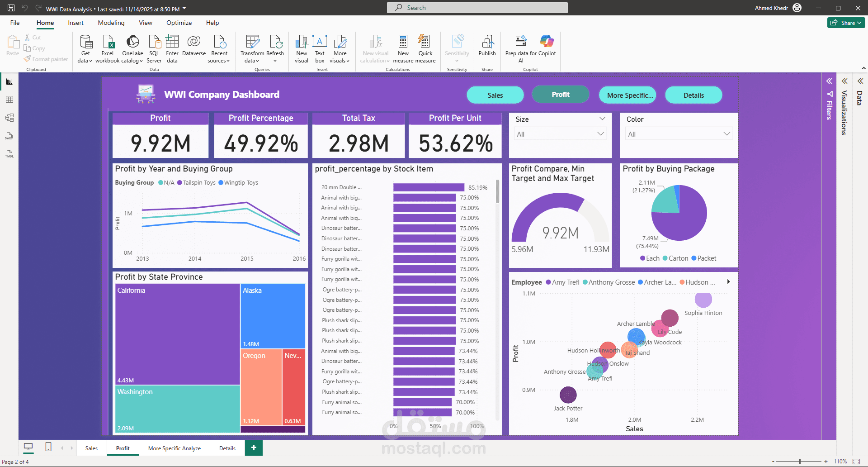The width and height of the screenshot is (868, 467).
Task: Click the Details navigation button
Action: point(693,95)
